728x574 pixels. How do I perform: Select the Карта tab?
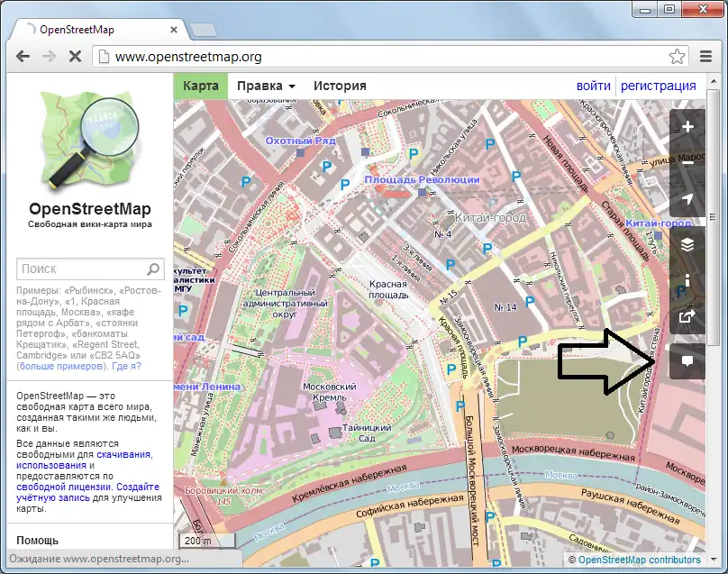(201, 86)
